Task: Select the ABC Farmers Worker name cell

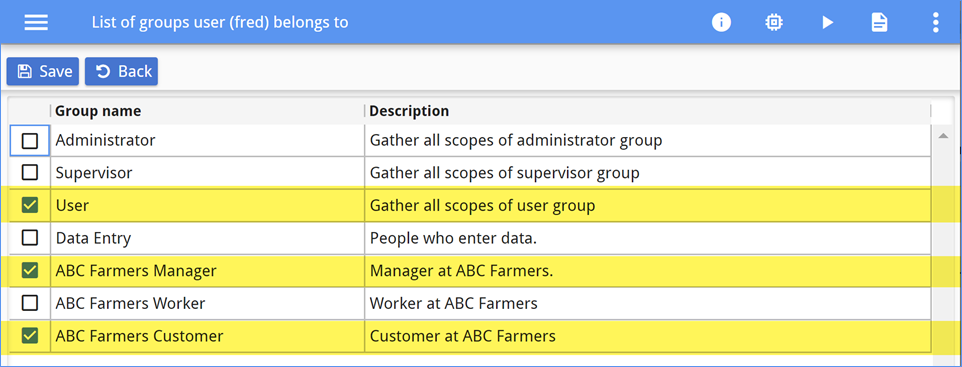Action: [x=207, y=303]
